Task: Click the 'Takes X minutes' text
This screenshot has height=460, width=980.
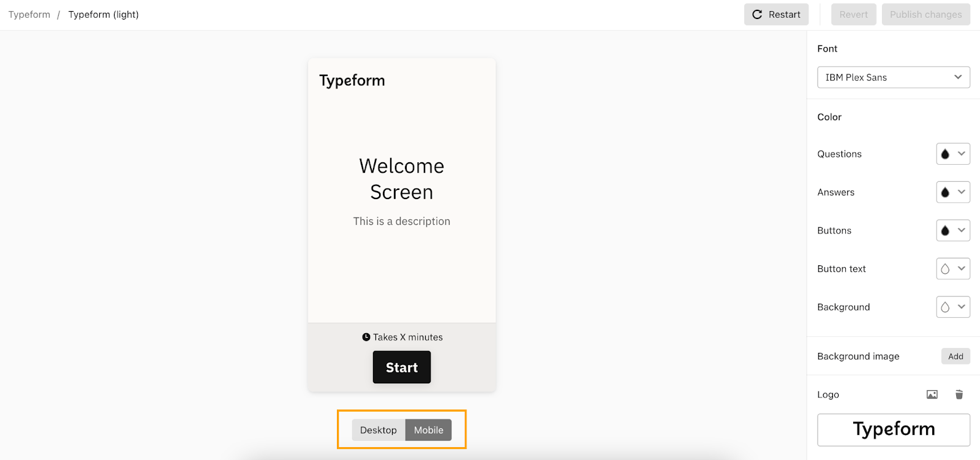Action: (408, 337)
